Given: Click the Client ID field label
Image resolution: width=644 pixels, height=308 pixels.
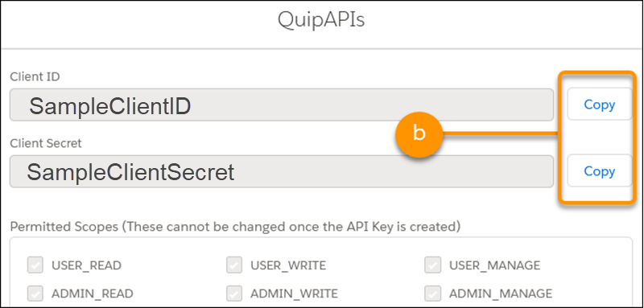Looking at the screenshot, I should click(x=35, y=76).
